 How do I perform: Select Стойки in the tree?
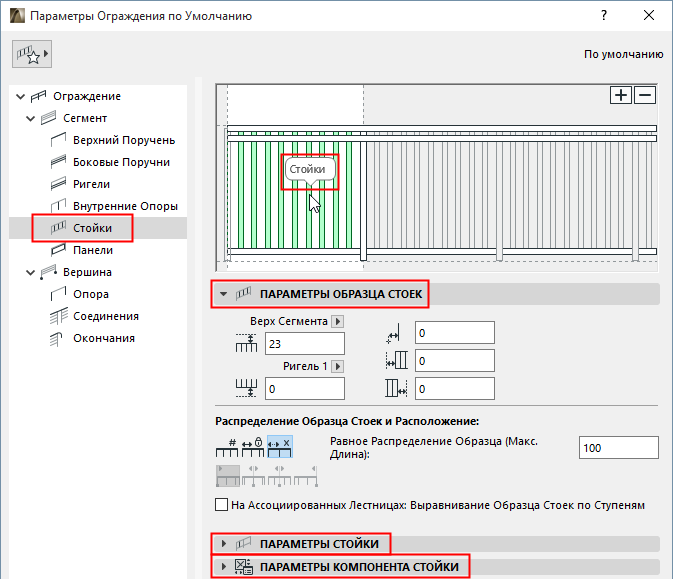92,228
